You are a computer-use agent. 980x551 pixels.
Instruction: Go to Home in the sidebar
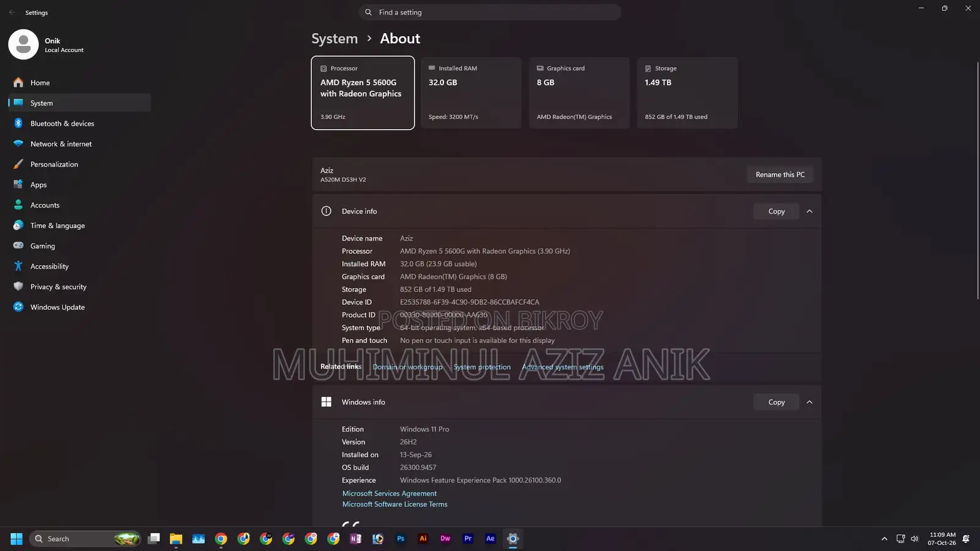click(80, 83)
